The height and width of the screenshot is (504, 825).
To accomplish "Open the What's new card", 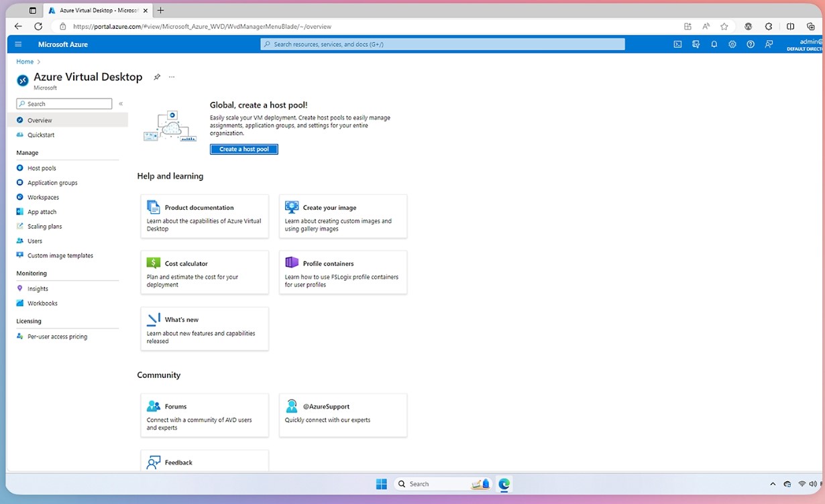I will click(205, 328).
